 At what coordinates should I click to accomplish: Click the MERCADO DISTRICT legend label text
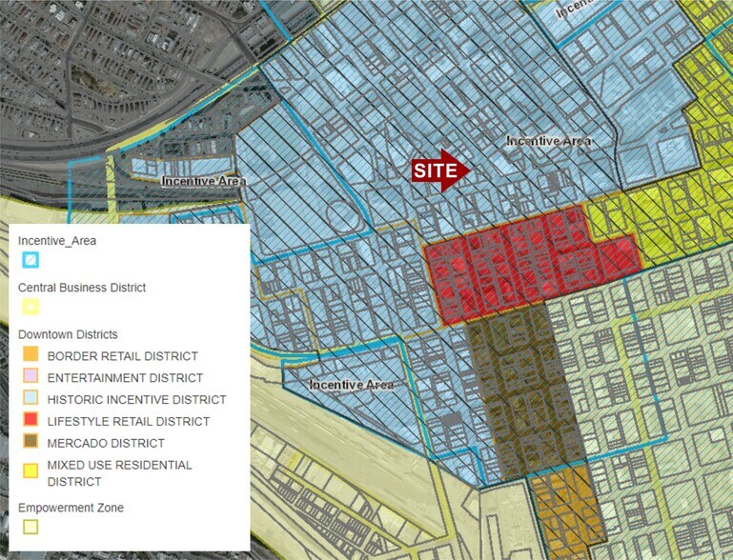point(105,443)
